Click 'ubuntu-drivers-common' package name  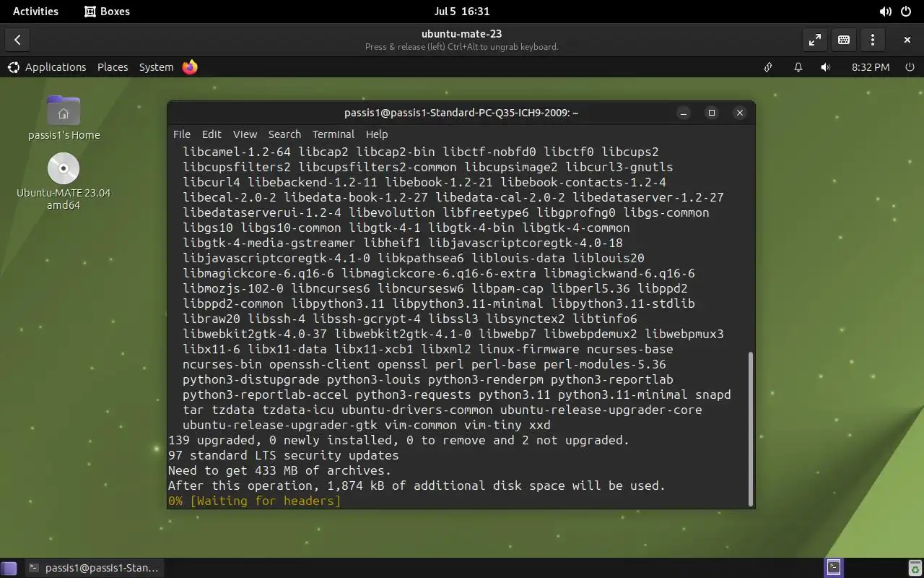point(417,410)
